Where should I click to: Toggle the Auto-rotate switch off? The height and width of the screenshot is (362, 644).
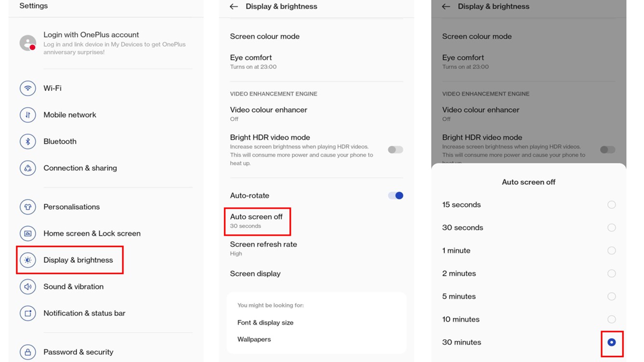[396, 196]
